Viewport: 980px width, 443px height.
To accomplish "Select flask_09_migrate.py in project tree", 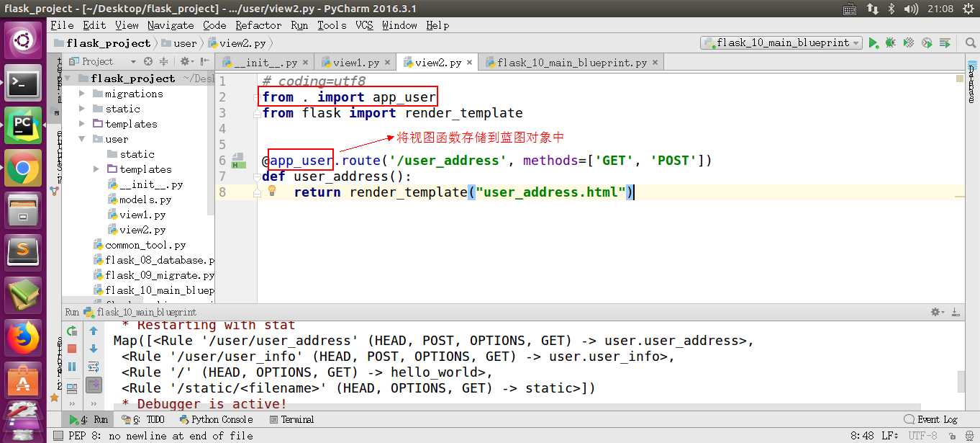I will coord(154,275).
